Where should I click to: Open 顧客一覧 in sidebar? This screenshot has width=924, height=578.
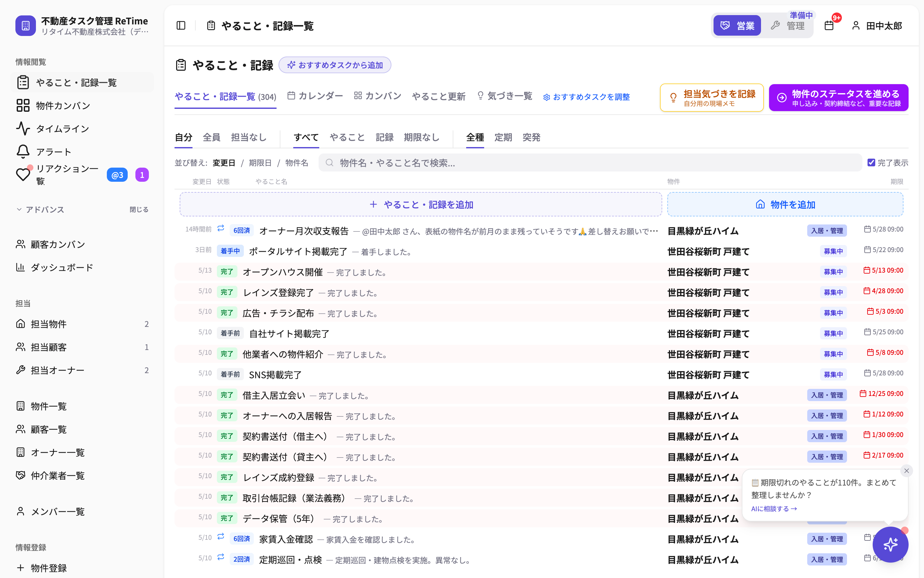[82, 429]
